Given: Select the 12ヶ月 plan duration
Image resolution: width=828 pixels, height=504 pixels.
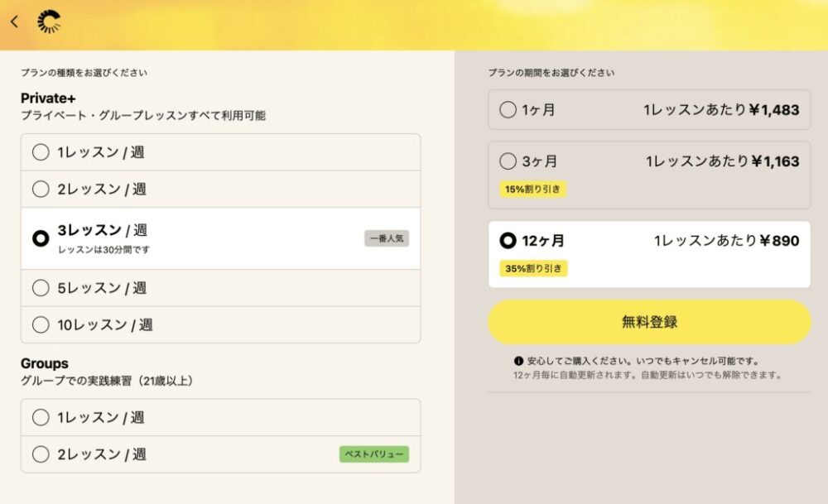Looking at the screenshot, I should coord(508,241).
